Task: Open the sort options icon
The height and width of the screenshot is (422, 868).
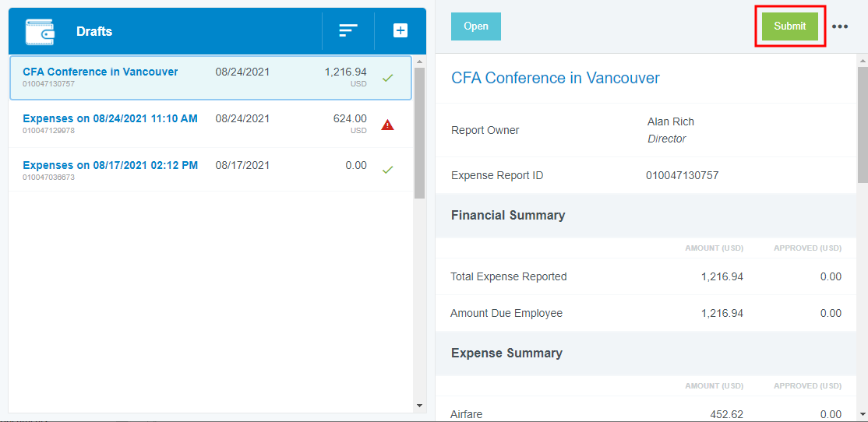Action: 348,31
